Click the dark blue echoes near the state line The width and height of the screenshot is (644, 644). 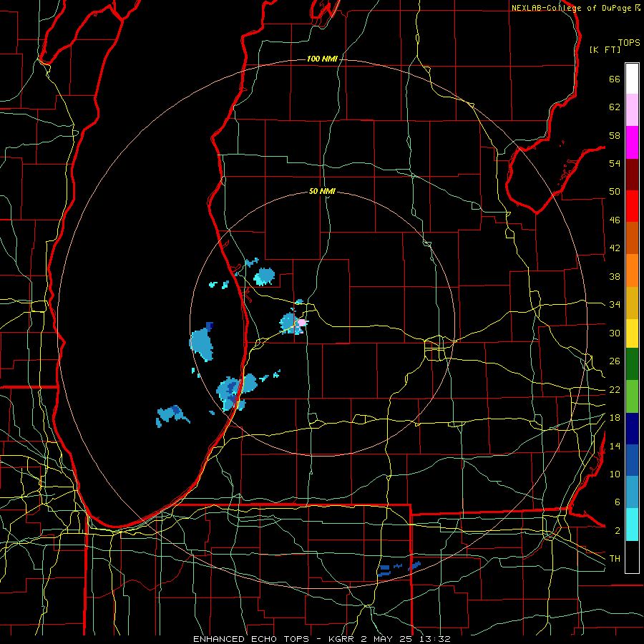pyautogui.click(x=399, y=569)
